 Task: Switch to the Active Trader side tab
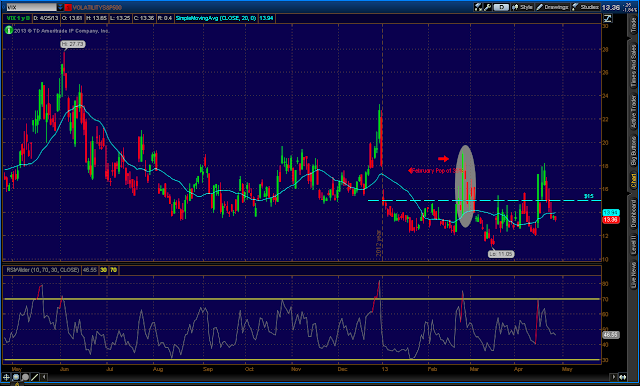click(633, 111)
